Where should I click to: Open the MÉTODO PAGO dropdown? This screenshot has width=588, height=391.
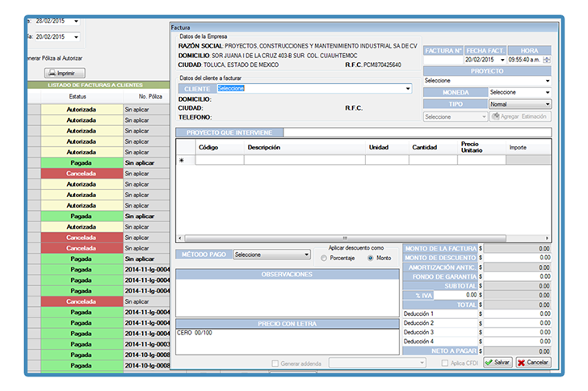(306, 254)
